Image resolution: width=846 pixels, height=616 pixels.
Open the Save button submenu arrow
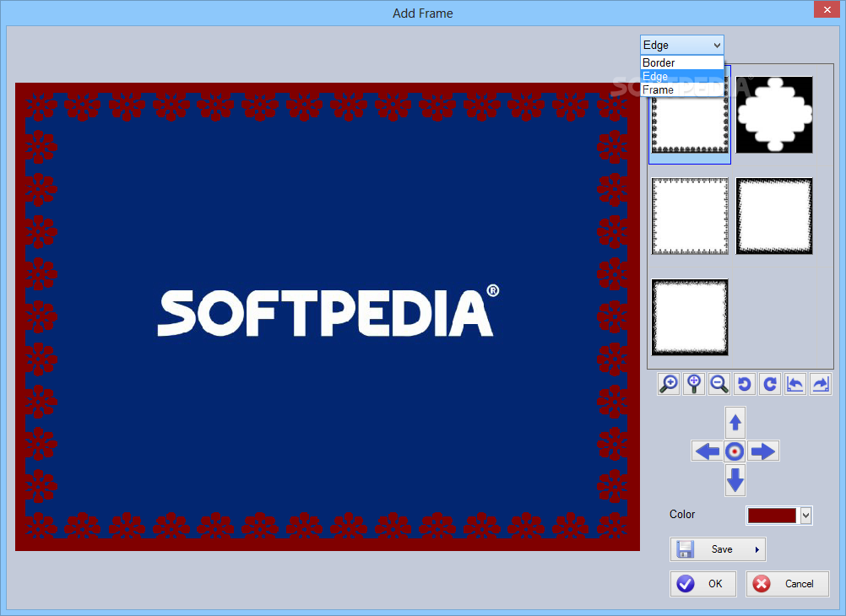757,549
